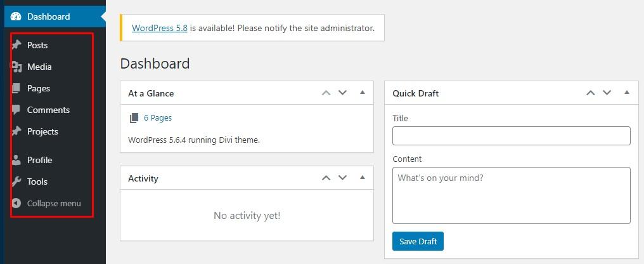The height and width of the screenshot is (264, 644).
Task: Click the Dashboard gauge icon
Action: point(16,16)
